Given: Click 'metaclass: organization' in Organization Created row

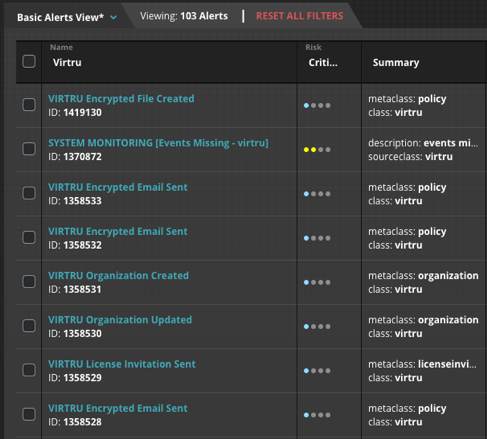Looking at the screenshot, I should pos(423,276).
